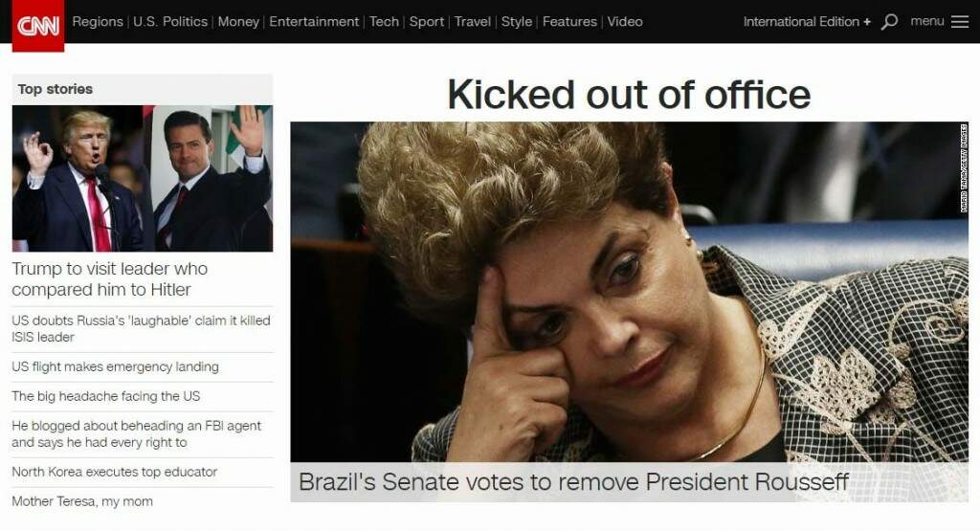Open the search magnifier icon

[x=889, y=22]
